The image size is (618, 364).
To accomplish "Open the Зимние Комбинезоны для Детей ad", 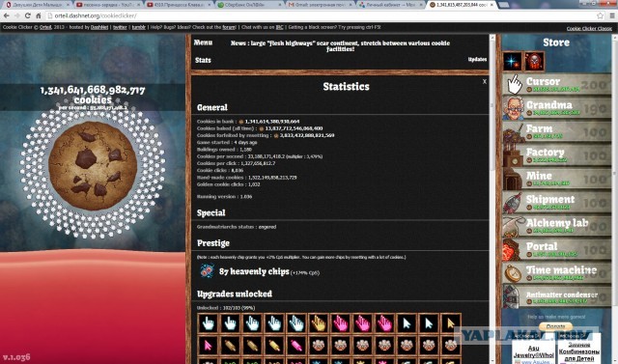I will [578, 351].
